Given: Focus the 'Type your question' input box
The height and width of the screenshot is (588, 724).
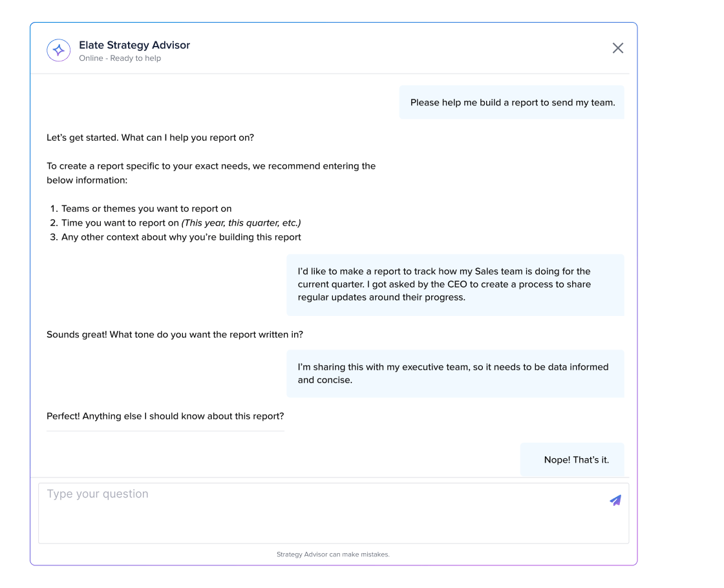Looking at the screenshot, I should (334, 513).
